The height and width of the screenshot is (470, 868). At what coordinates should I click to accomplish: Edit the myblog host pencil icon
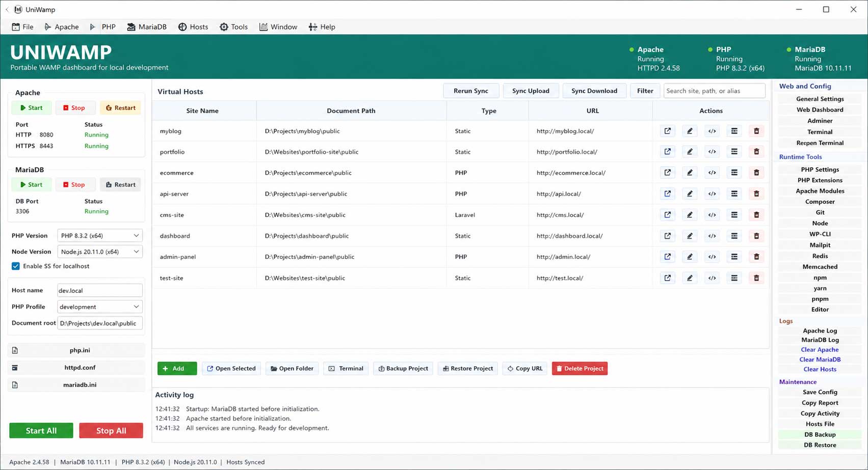(690, 131)
